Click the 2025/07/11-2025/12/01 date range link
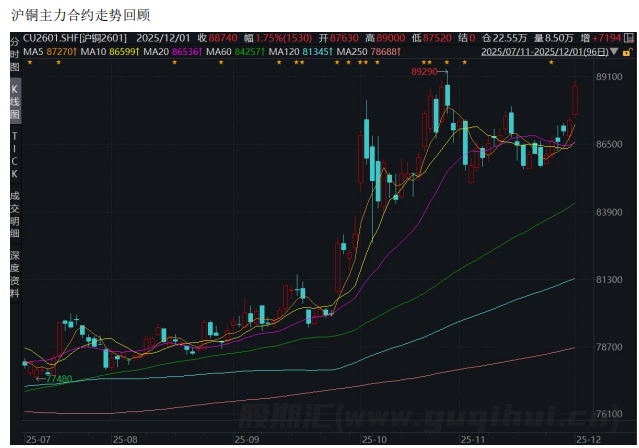 coord(544,49)
